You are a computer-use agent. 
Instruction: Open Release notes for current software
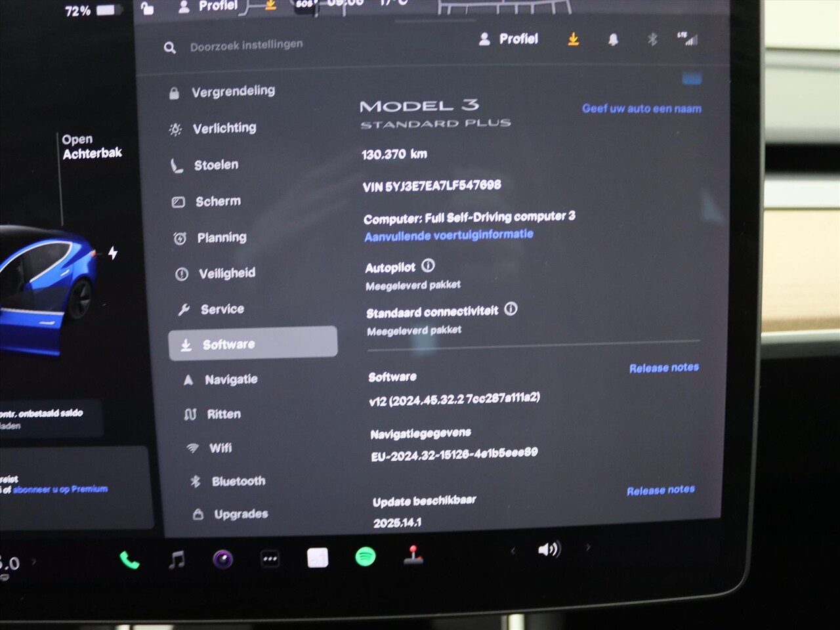[664, 368]
